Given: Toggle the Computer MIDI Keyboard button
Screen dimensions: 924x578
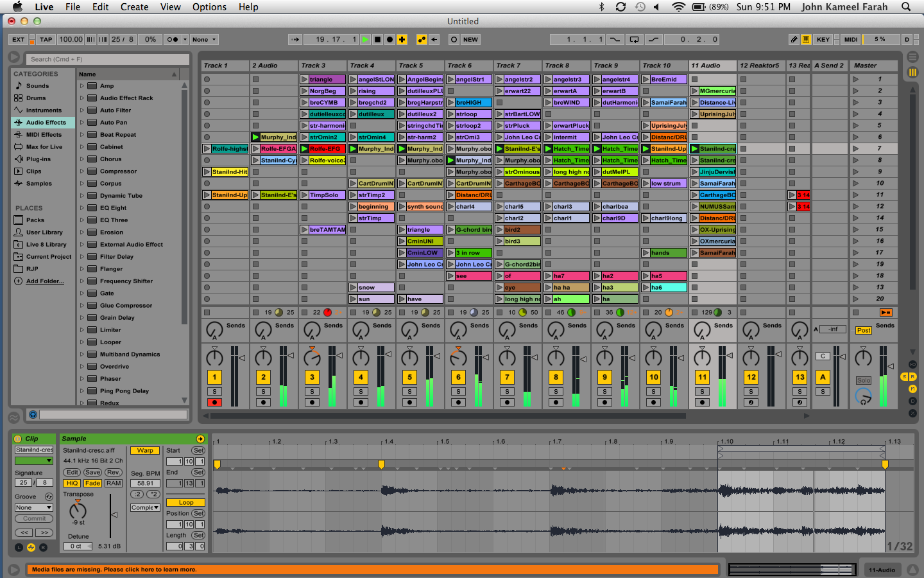Looking at the screenshot, I should [x=806, y=39].
